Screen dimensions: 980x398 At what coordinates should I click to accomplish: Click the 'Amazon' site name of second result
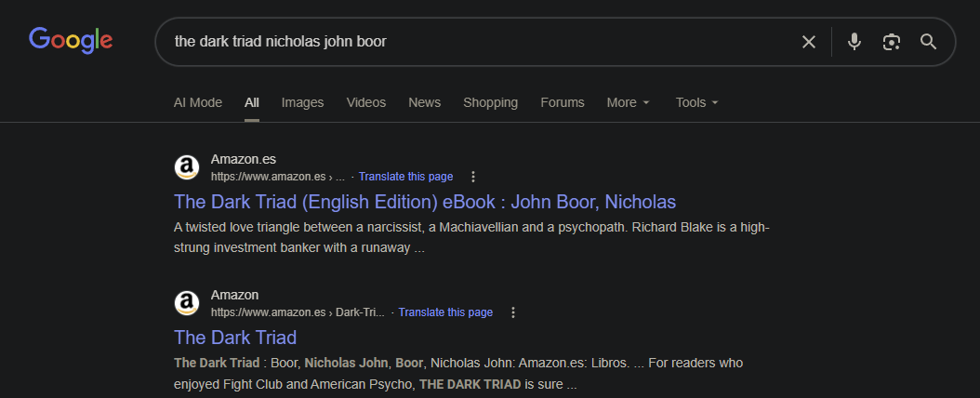[x=234, y=295]
